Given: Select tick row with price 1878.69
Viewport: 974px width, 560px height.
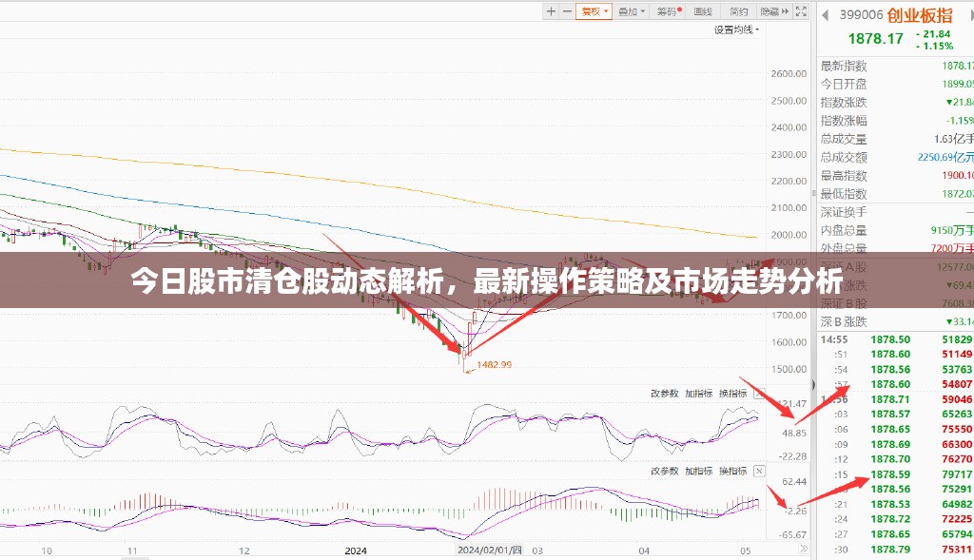Looking at the screenshot, I should point(896,445).
